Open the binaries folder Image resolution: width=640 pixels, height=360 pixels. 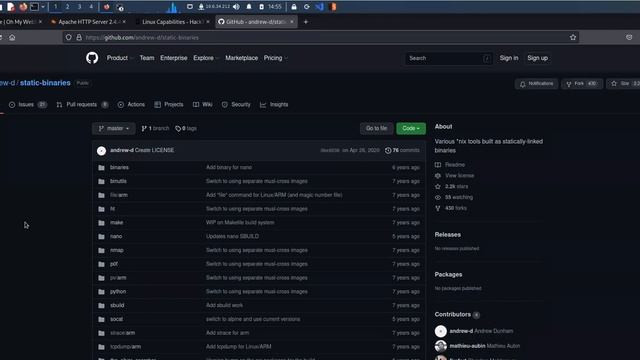click(x=119, y=167)
